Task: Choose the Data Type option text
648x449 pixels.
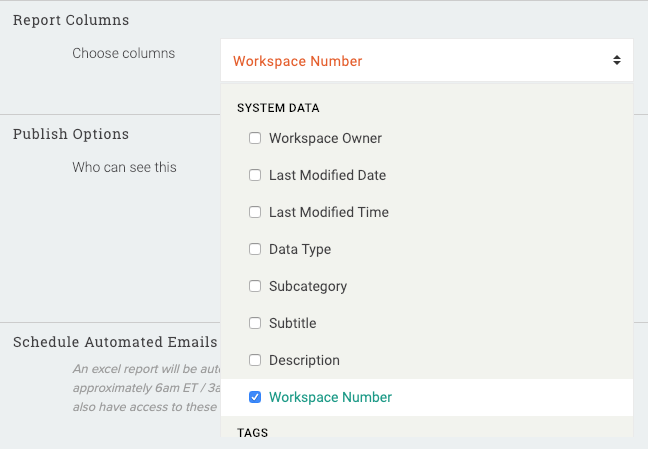Action: pos(300,249)
